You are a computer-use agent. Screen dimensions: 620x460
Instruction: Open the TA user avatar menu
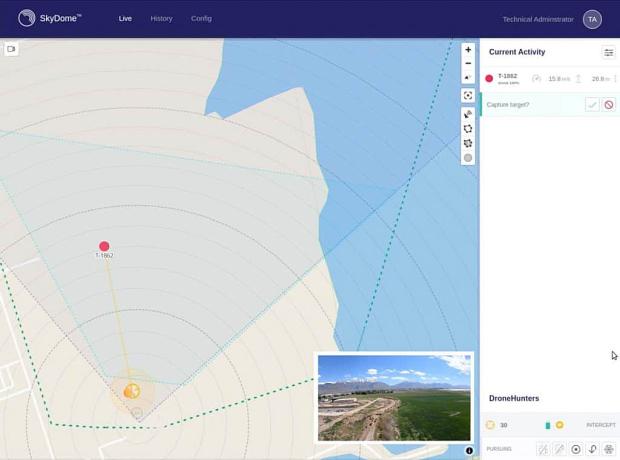pos(592,19)
